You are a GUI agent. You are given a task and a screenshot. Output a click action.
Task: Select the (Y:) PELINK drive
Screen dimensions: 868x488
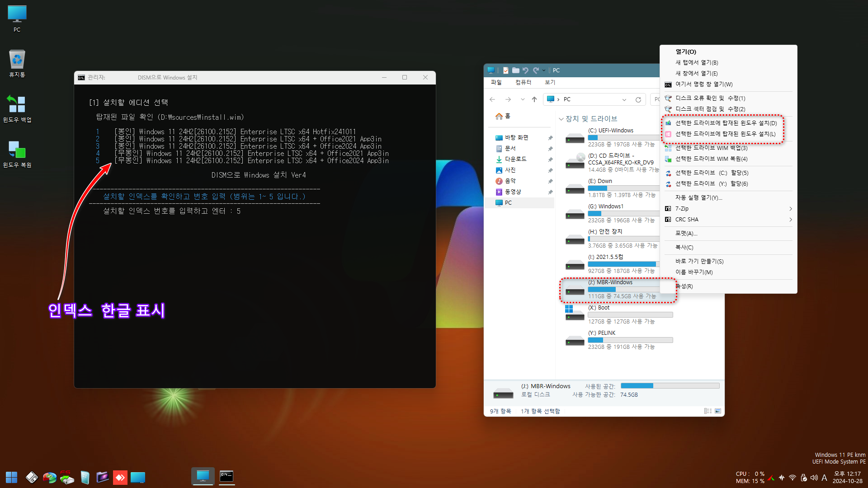click(618, 340)
